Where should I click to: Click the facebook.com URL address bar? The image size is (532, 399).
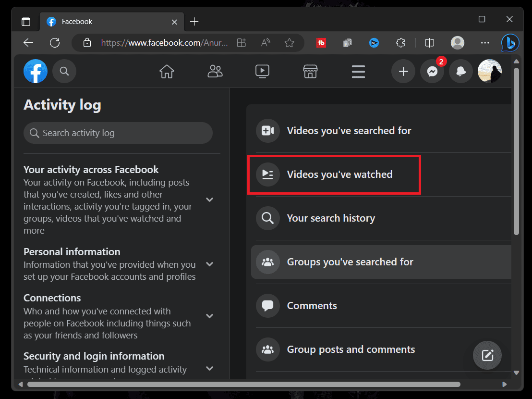[164, 43]
